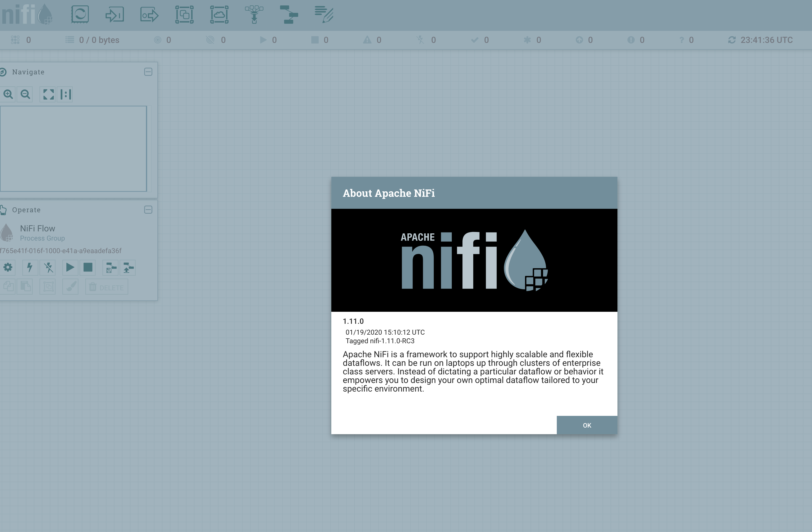The height and width of the screenshot is (532, 812).
Task: Click the Paste icon in Operate
Action: tap(25, 287)
